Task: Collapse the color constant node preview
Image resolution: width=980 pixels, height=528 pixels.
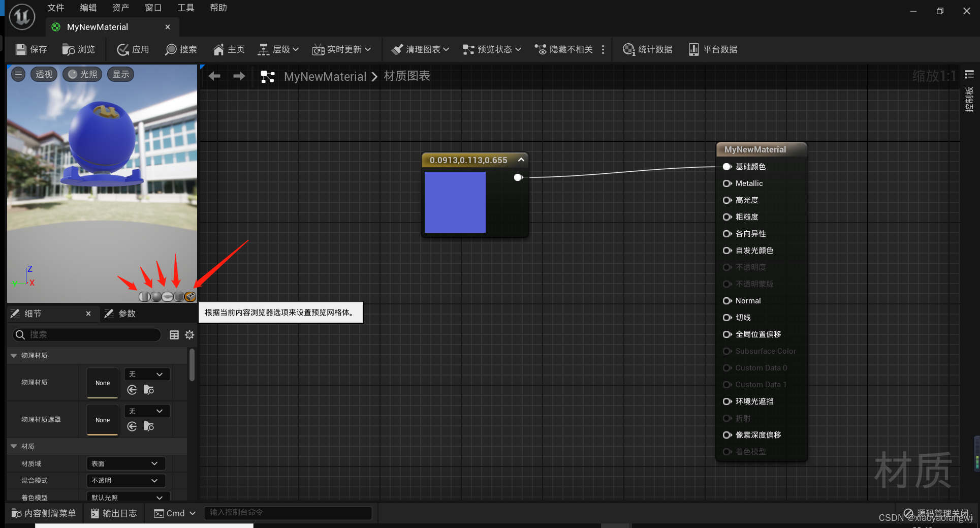Action: (x=521, y=160)
